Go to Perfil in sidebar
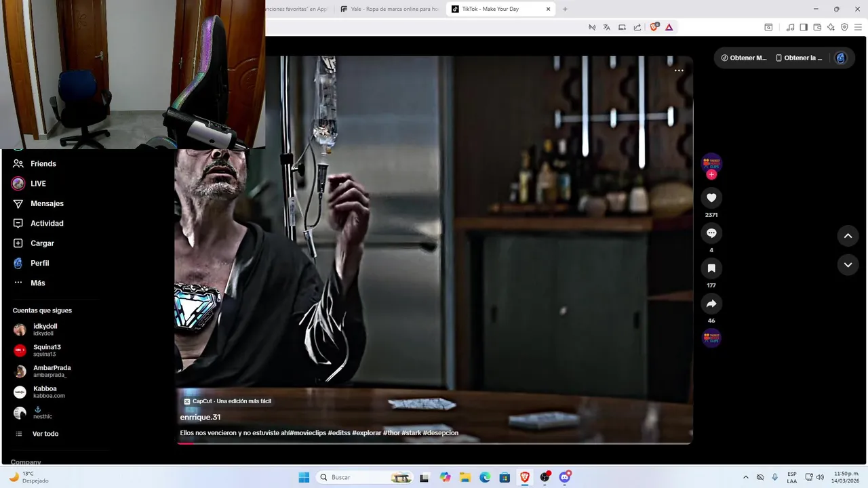The width and height of the screenshot is (868, 488). pos(31,263)
